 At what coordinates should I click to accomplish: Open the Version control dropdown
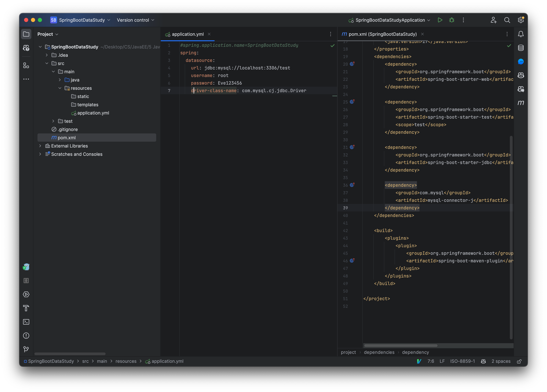pos(135,20)
